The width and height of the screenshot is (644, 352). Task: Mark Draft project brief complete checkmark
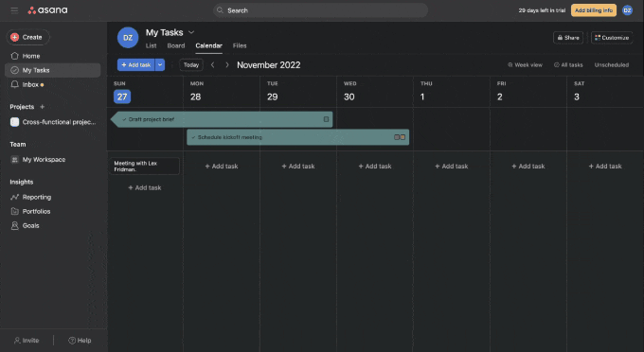(124, 119)
